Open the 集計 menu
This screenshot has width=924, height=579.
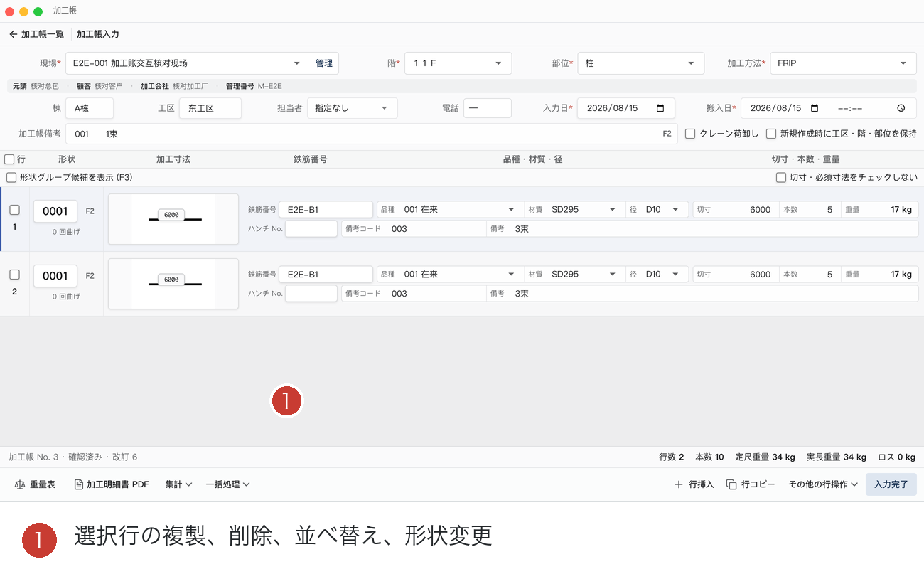point(178,484)
